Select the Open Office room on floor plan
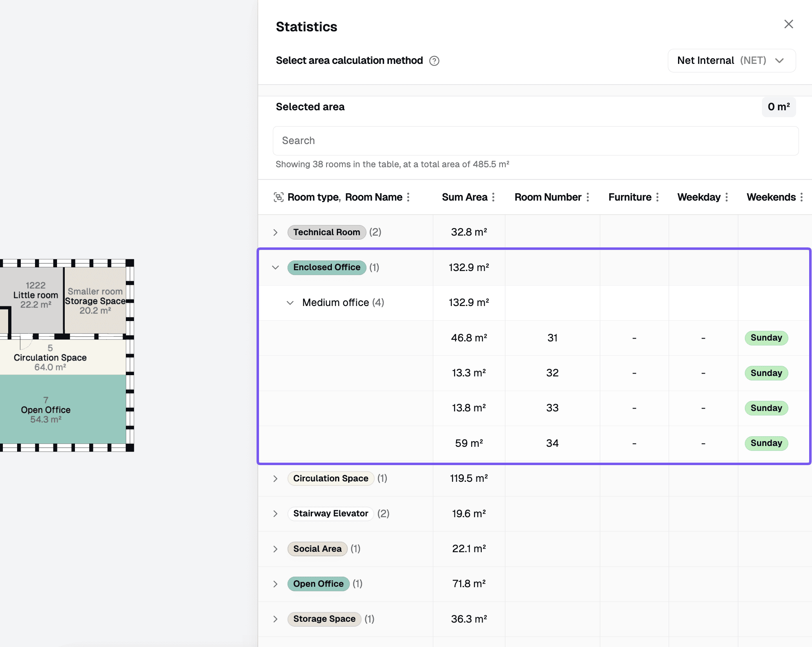Screen dimensions: 812x647 63,409
